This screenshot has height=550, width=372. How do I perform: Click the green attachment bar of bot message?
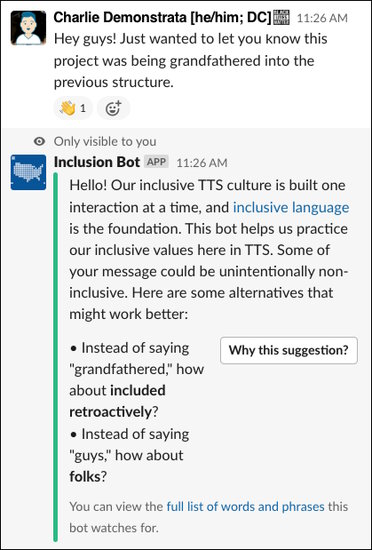point(55,356)
